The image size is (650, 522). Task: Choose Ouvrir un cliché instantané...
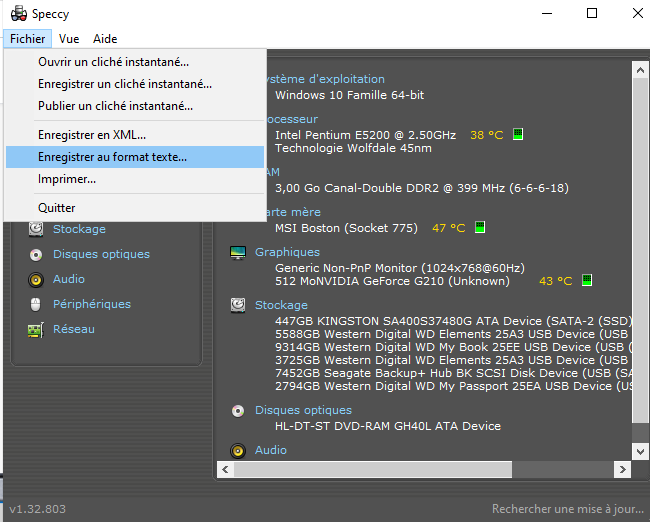pos(135,62)
